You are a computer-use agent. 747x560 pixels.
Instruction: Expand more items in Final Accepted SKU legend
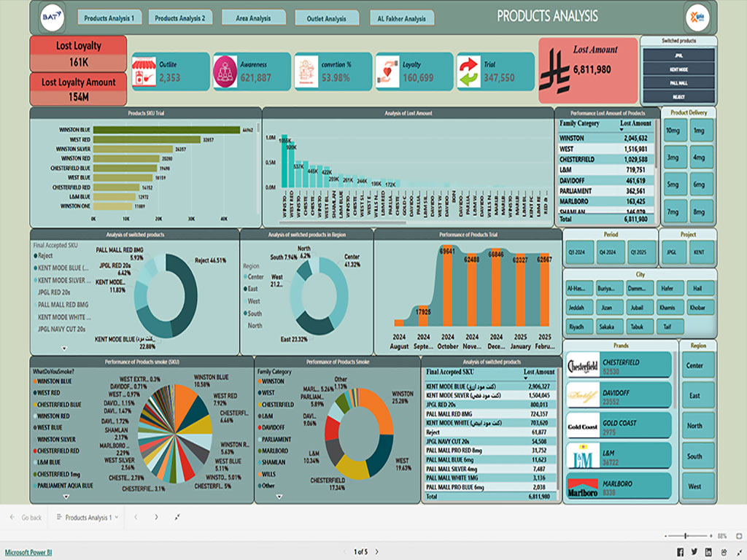click(64, 349)
